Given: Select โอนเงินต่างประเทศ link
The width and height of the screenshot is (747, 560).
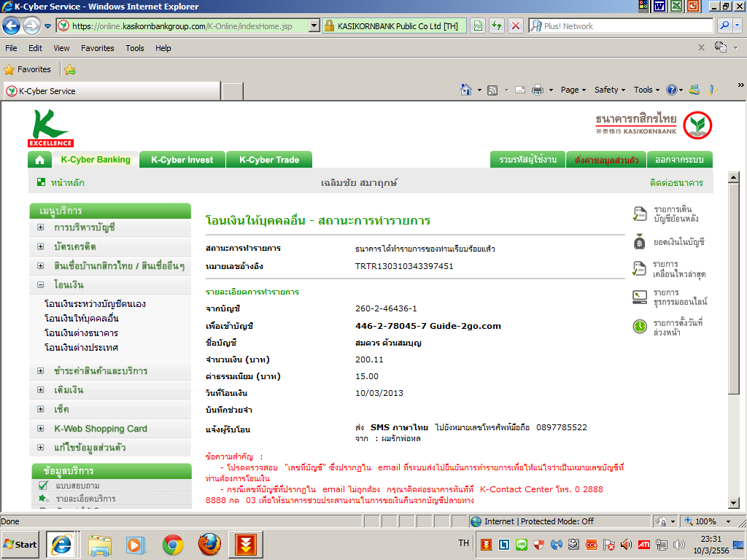Looking at the screenshot, I should [81, 348].
